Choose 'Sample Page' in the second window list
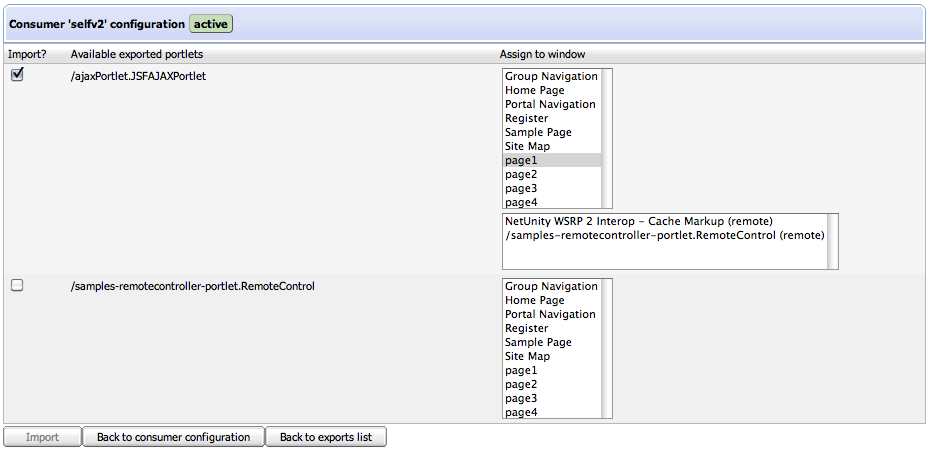The height and width of the screenshot is (453, 929). click(538, 342)
